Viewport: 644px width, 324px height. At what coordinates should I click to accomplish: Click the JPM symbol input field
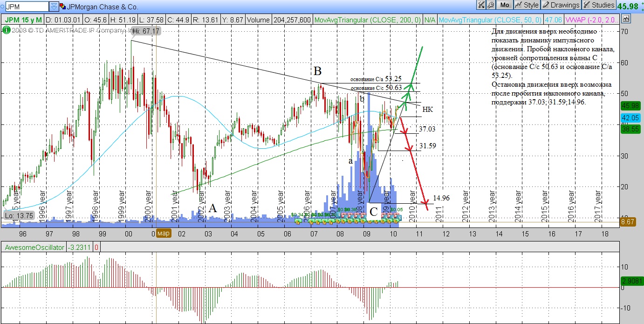point(26,6)
